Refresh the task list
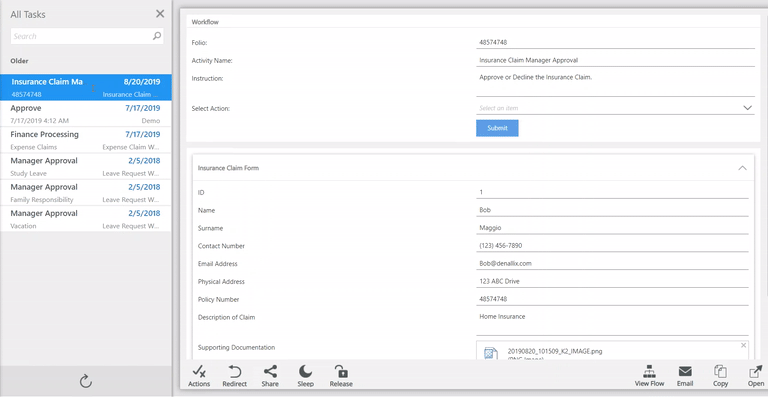 (86, 381)
